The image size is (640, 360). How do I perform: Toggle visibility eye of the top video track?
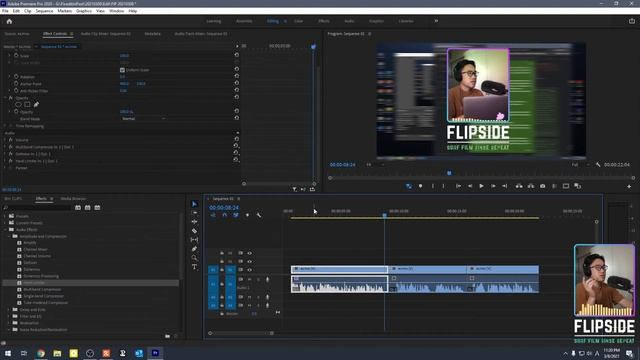click(x=249, y=253)
